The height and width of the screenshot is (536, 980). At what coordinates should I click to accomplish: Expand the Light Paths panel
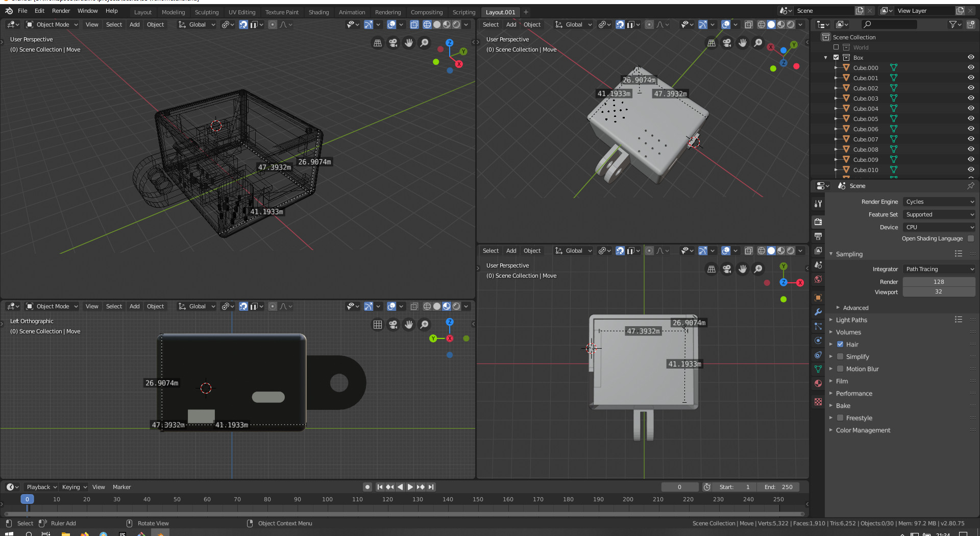851,320
